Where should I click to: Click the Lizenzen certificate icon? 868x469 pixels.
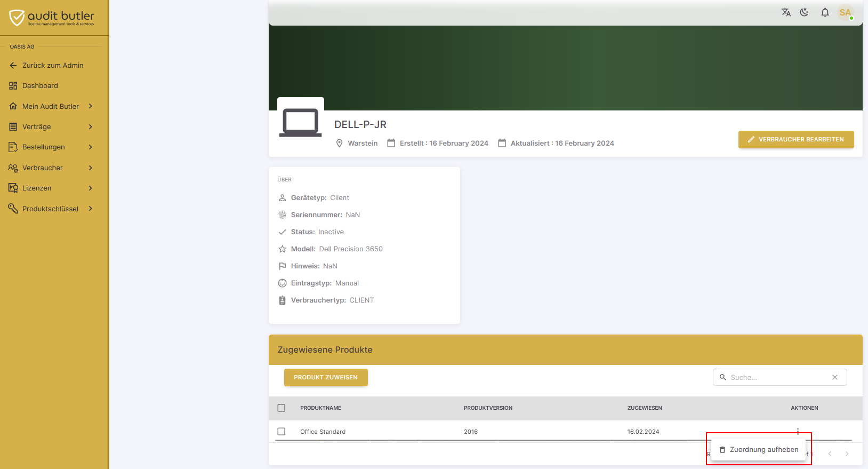click(x=13, y=188)
